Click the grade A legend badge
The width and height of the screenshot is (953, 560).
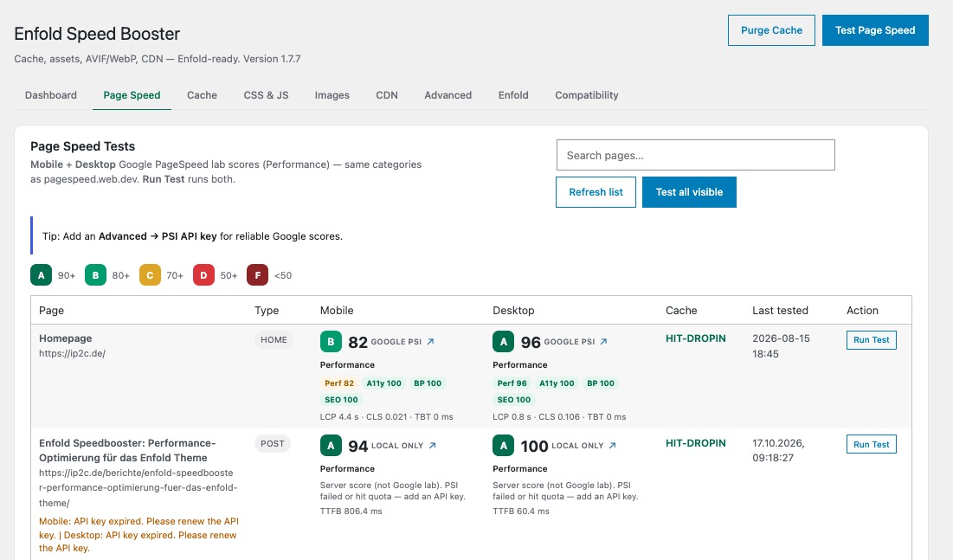pyautogui.click(x=42, y=275)
